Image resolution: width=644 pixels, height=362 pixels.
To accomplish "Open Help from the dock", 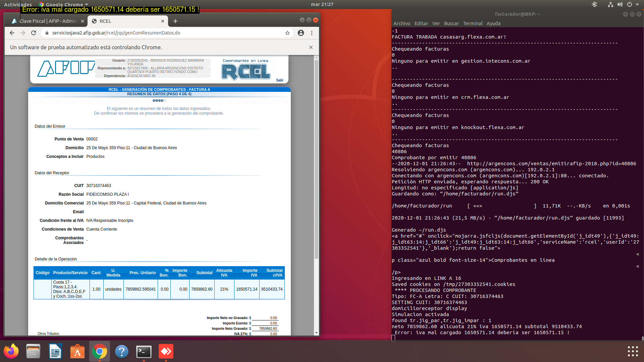I will click(x=122, y=351).
